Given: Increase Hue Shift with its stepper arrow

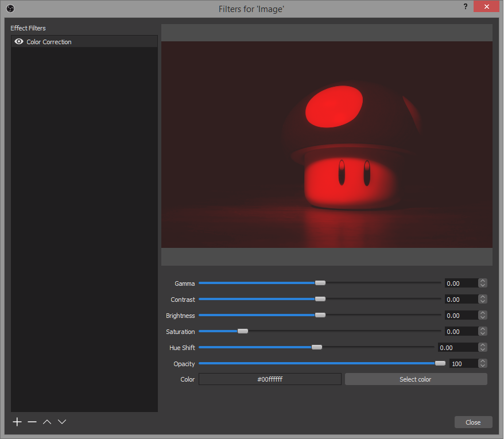Looking at the screenshot, I should (482, 345).
